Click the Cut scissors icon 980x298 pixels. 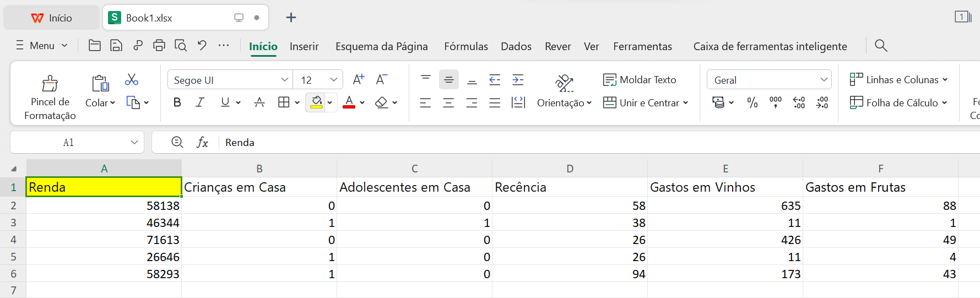pos(132,80)
